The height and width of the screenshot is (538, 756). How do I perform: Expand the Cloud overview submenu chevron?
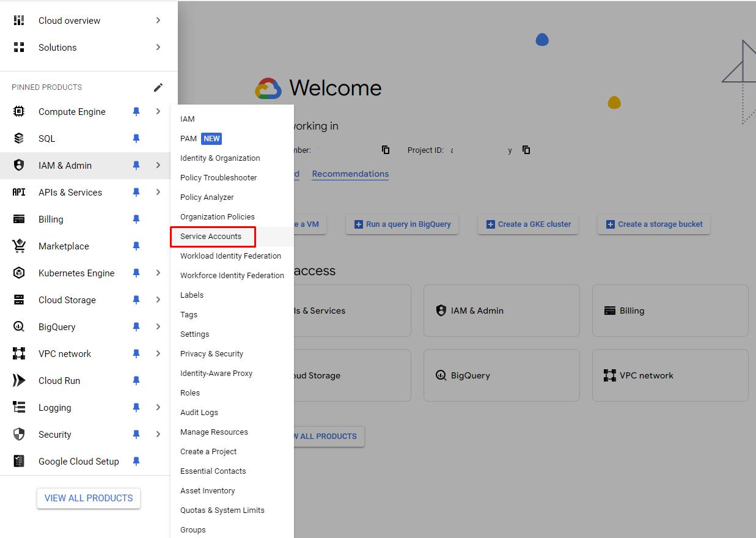(158, 20)
